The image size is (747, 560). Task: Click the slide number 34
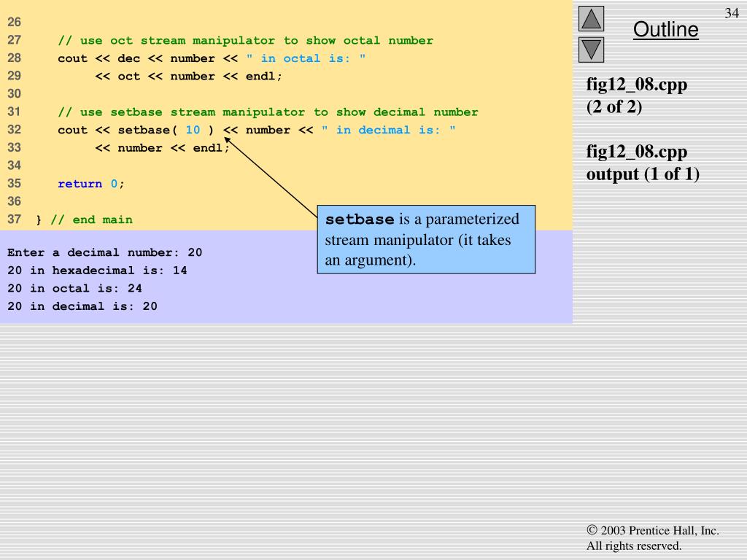(x=731, y=13)
